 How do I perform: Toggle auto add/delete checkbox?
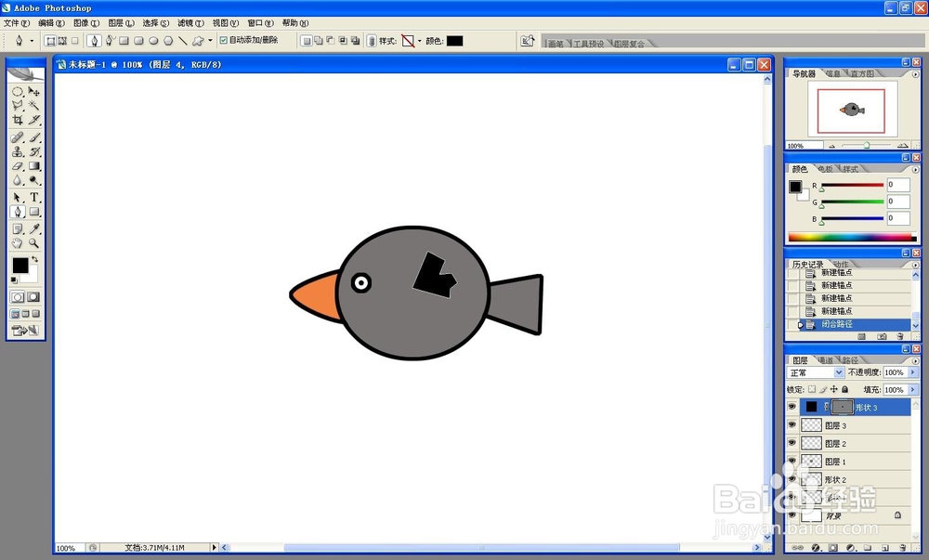click(x=223, y=40)
